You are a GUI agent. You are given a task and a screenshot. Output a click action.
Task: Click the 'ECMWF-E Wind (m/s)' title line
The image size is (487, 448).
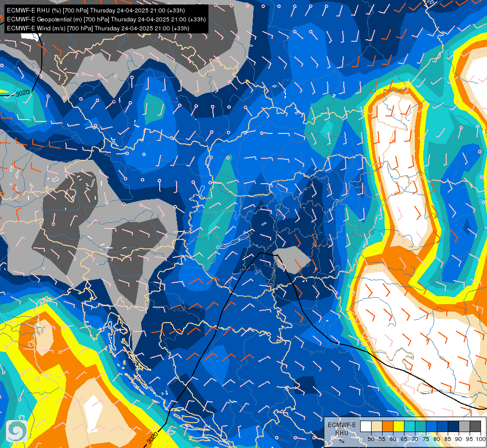pyautogui.click(x=98, y=28)
